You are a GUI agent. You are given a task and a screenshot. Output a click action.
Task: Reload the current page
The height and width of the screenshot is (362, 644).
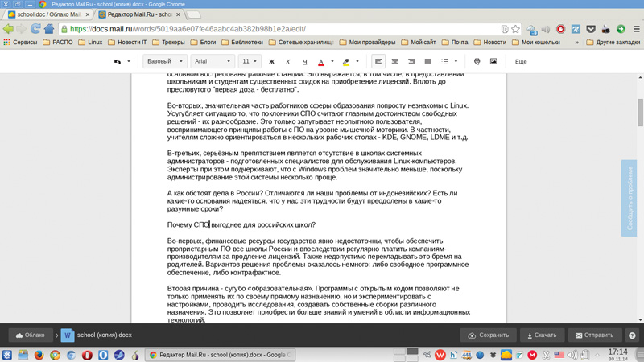pyautogui.click(x=35, y=29)
